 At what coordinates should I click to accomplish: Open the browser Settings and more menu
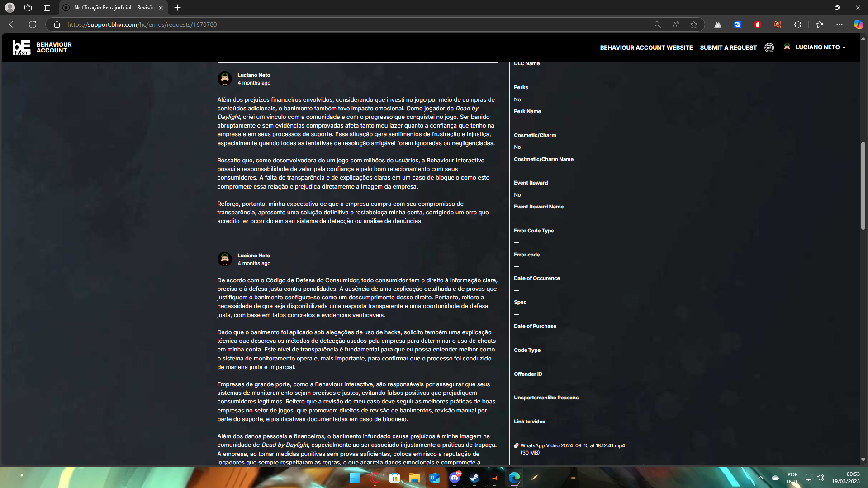point(840,24)
